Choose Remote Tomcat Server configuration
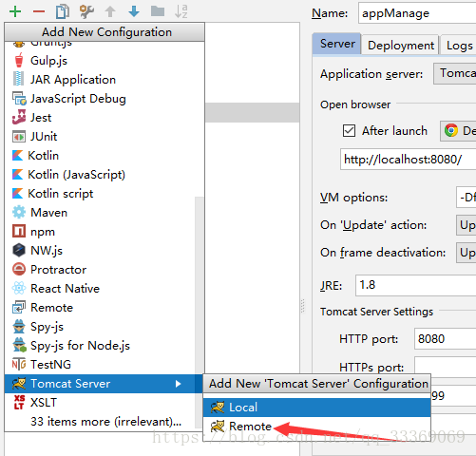Screen dimensions: 476x456 point(316,427)
